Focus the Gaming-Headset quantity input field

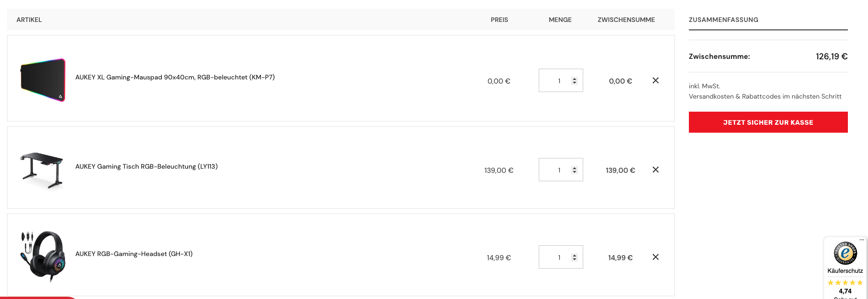coord(561,257)
